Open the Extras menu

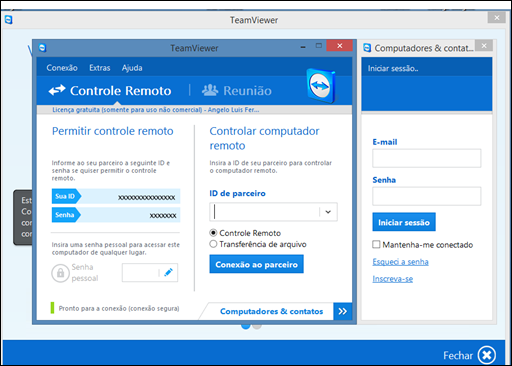click(100, 68)
